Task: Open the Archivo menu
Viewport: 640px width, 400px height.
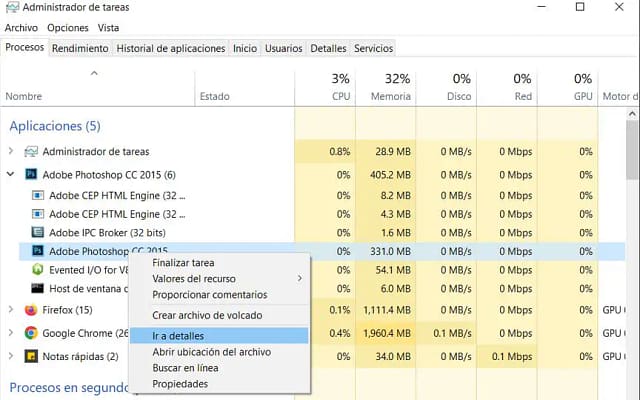Action: [x=21, y=28]
